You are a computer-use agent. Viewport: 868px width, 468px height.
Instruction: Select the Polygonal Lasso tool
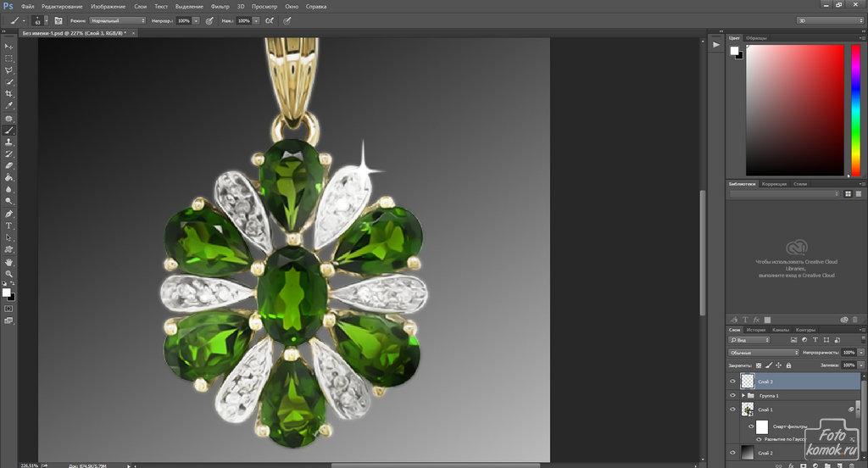pyautogui.click(x=9, y=70)
